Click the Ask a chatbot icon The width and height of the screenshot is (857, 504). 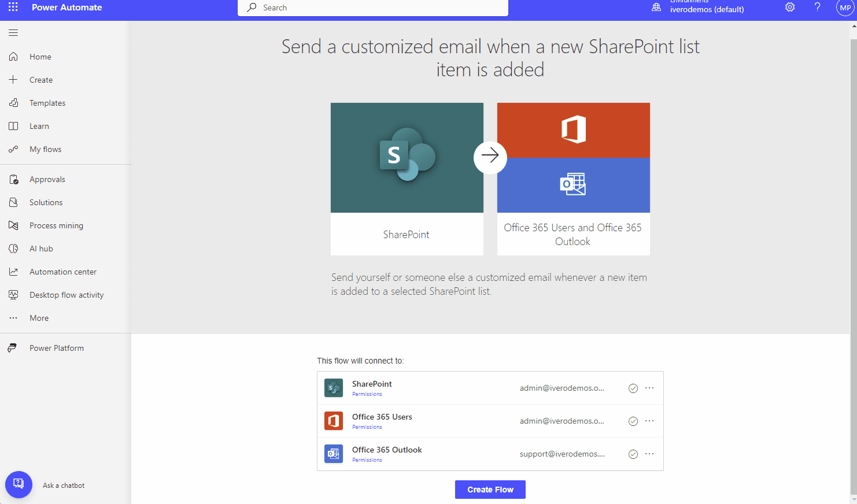tap(19, 484)
